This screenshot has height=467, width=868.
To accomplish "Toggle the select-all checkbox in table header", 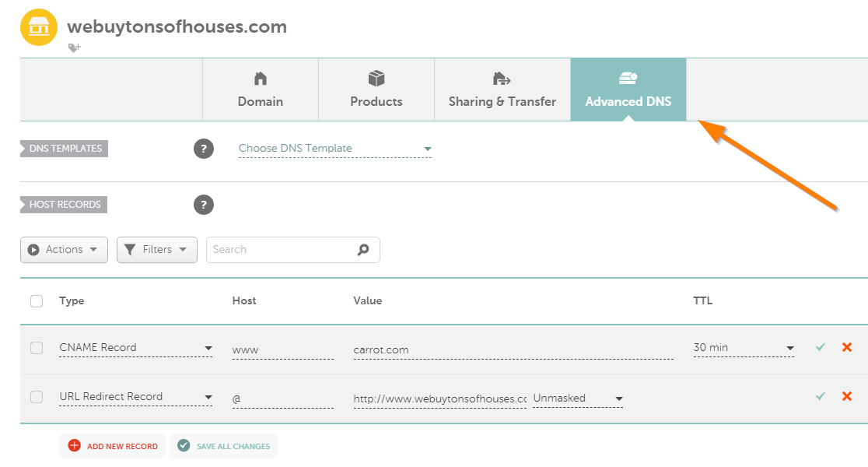I will 37,300.
